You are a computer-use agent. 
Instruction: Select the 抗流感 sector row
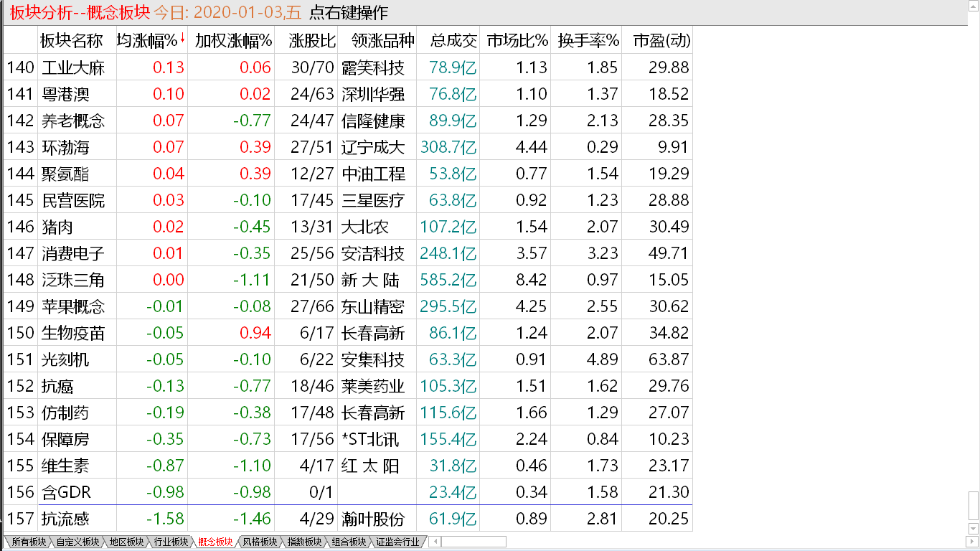click(348, 519)
